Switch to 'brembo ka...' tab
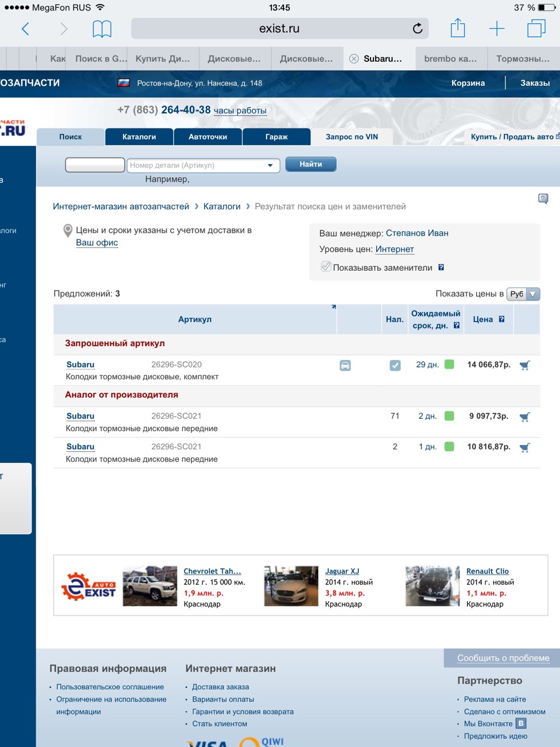This screenshot has height=747, width=560. point(450,59)
